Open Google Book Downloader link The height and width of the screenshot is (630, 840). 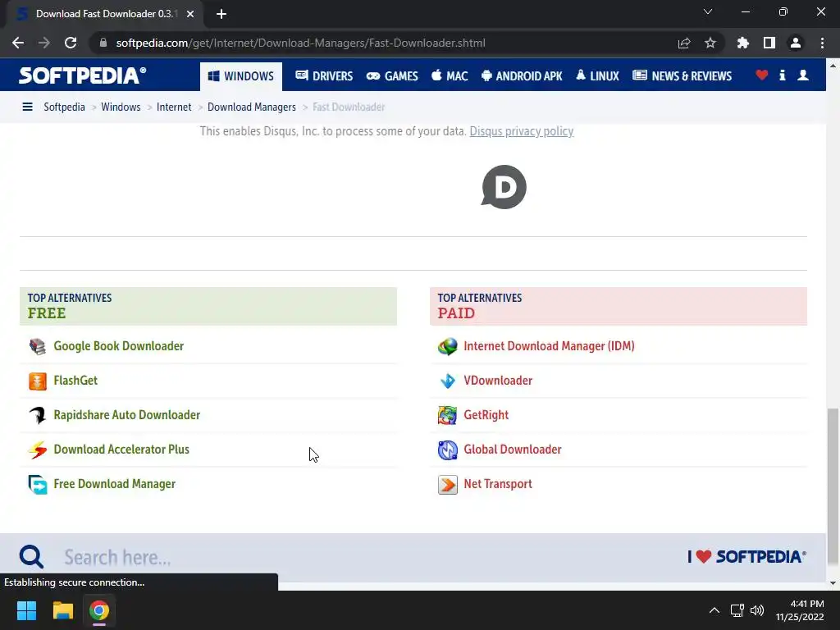[x=118, y=346]
